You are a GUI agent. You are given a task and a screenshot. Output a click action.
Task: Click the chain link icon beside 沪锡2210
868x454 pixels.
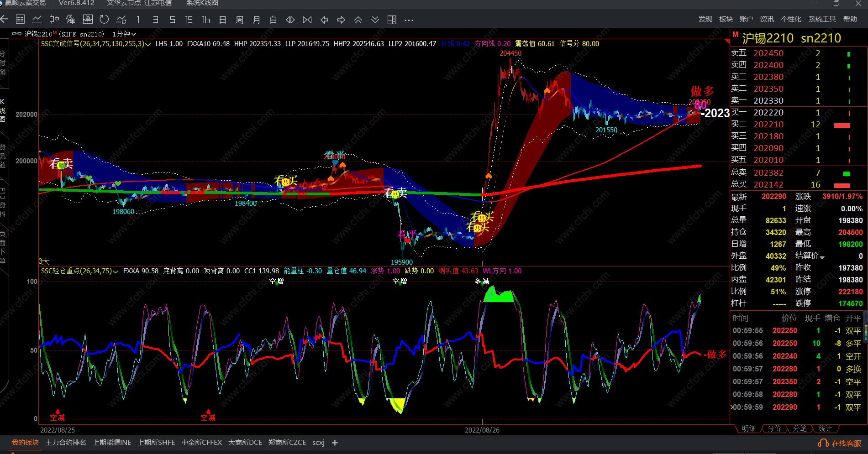tap(17, 34)
